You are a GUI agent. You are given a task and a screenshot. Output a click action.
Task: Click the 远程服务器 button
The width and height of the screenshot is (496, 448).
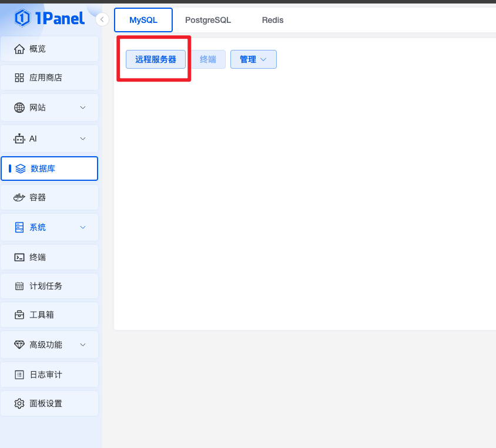156,59
